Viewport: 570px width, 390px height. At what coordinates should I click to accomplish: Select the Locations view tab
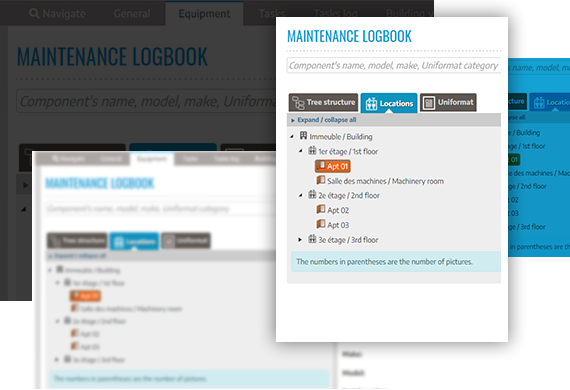[389, 103]
